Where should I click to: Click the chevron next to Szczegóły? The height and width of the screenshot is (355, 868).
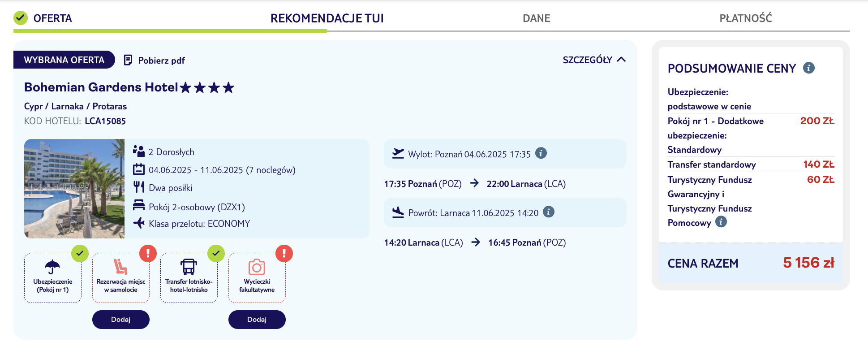click(621, 60)
